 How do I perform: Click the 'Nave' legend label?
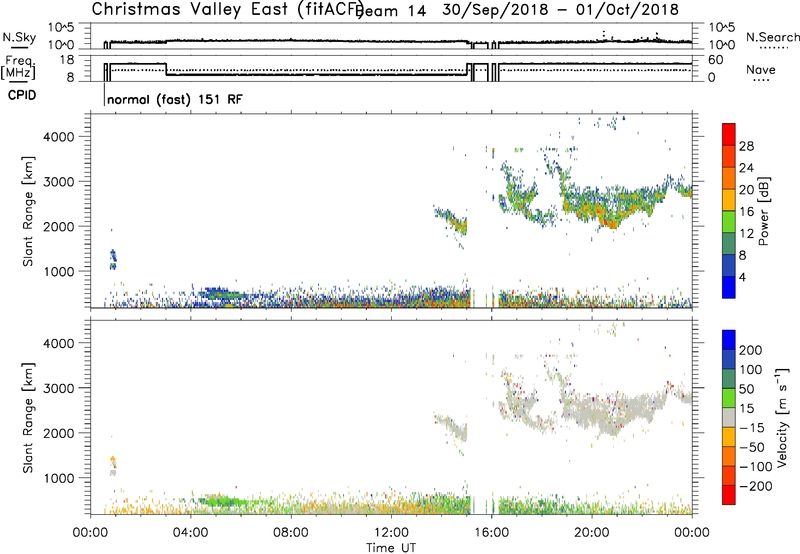[761, 69]
